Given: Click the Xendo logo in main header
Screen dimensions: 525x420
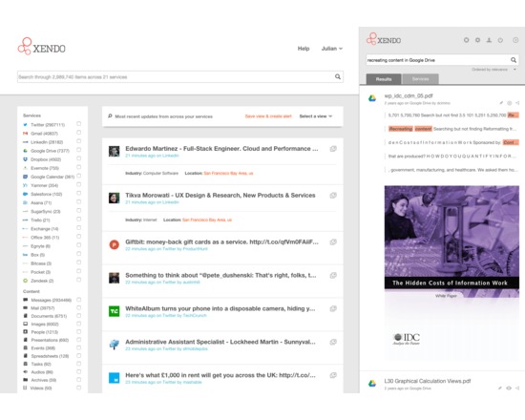Looking at the screenshot, I should tap(41, 46).
